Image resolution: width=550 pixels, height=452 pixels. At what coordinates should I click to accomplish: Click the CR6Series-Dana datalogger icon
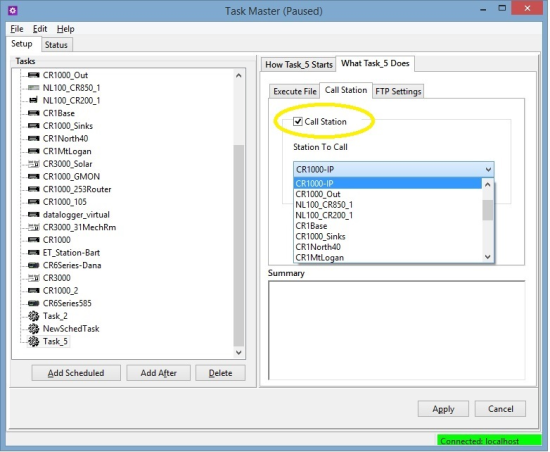click(x=34, y=265)
